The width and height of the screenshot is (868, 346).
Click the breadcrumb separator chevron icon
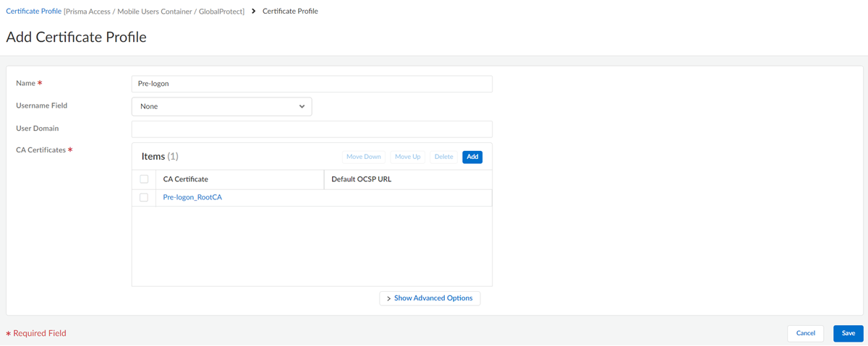click(254, 12)
